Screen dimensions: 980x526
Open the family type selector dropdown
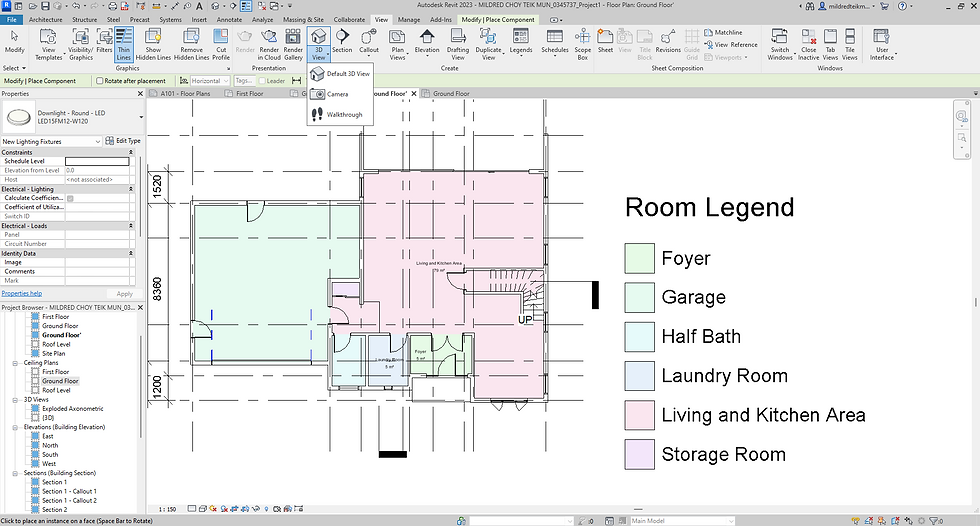(x=141, y=117)
